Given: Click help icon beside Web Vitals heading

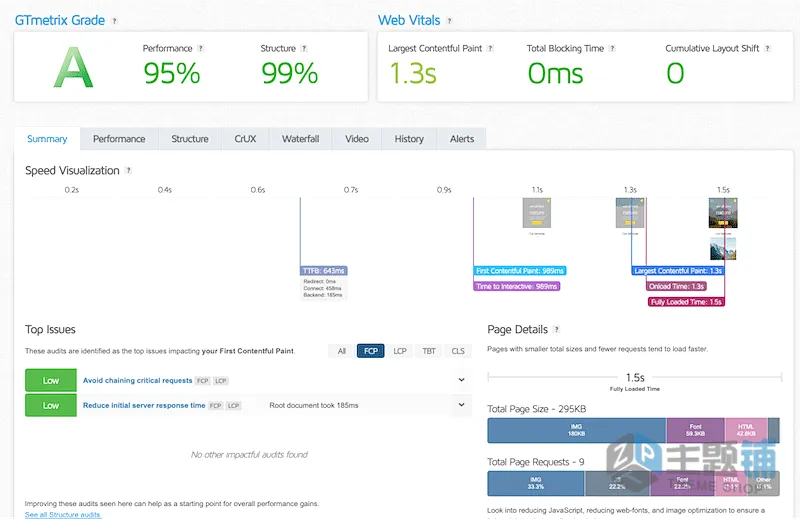Looking at the screenshot, I should tap(449, 21).
